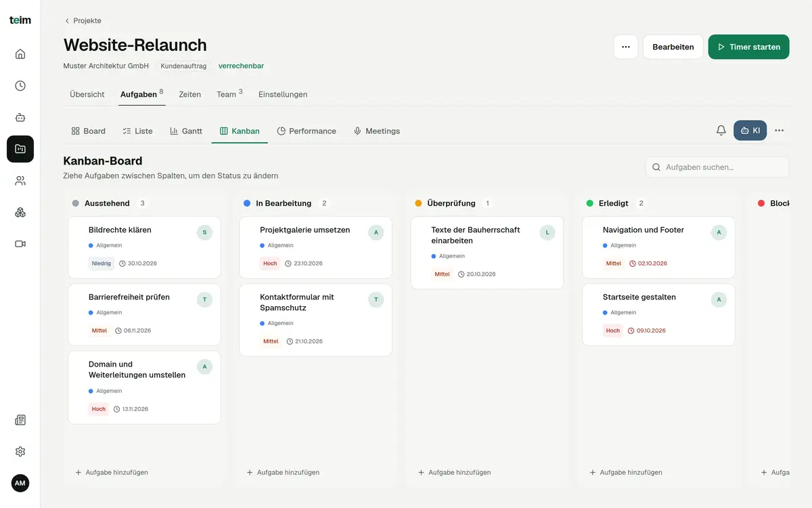
Task: Open the people team sidebar icon
Action: coord(20,181)
